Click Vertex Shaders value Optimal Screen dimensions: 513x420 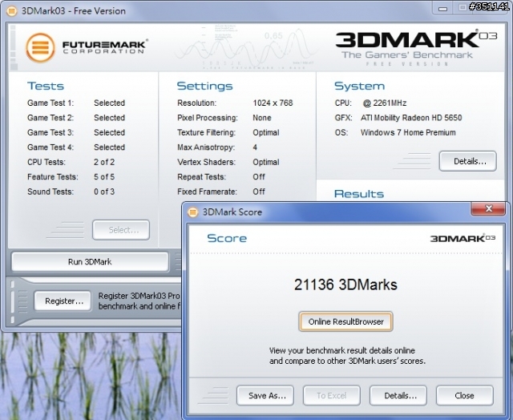pos(265,162)
